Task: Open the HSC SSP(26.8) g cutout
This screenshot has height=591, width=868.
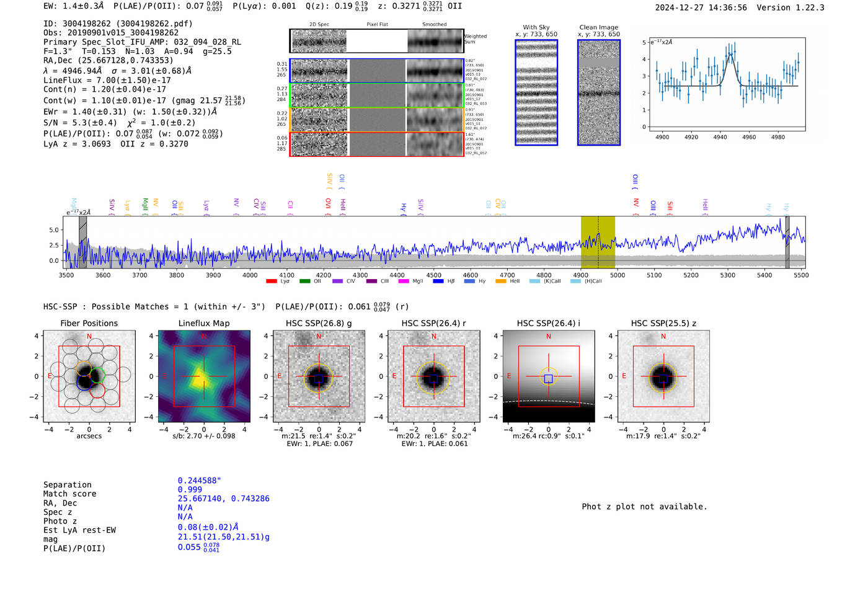Action: tap(319, 376)
